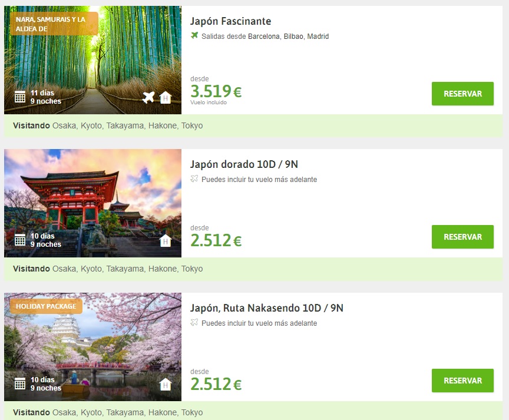Select the red temple gate thumbnail
Image resolution: width=509 pixels, height=420 pixels.
93,203
